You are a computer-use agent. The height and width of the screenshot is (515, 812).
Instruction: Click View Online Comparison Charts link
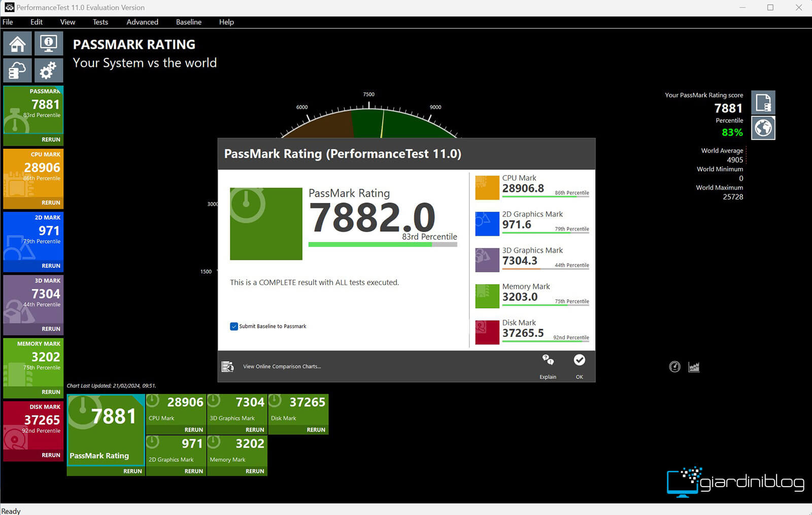(x=282, y=366)
